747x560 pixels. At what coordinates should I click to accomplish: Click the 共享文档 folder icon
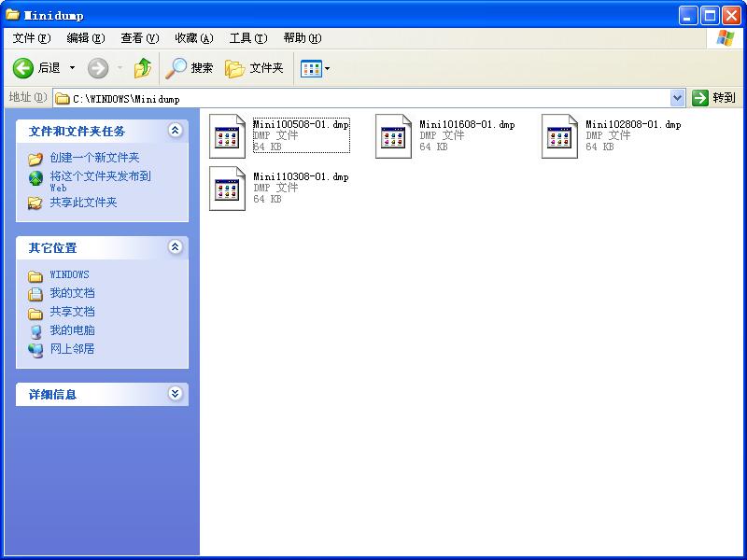point(35,314)
